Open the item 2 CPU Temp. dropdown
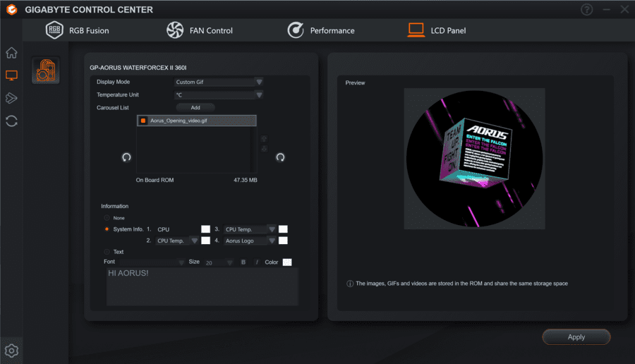 click(x=177, y=241)
